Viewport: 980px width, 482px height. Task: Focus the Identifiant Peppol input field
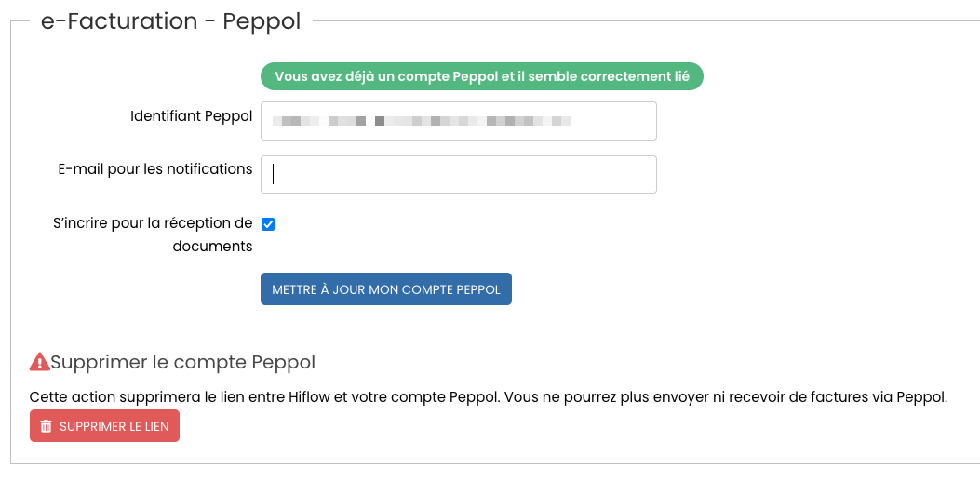coord(459,121)
